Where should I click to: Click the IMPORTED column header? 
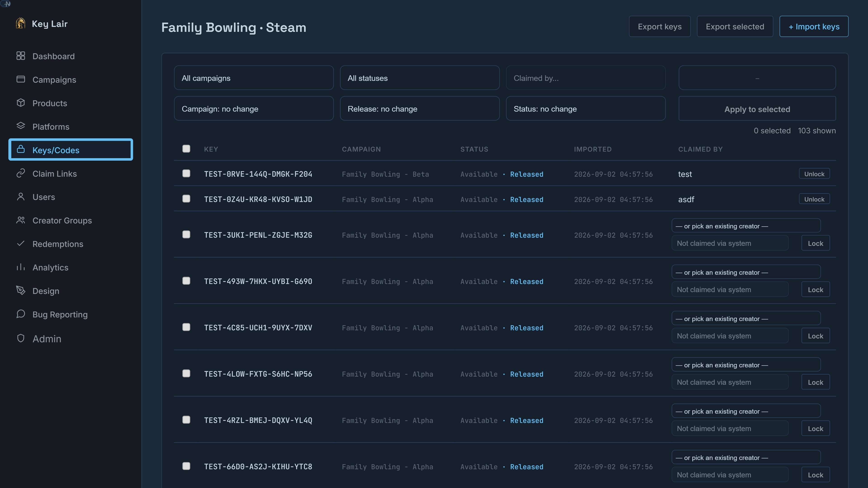pos(592,149)
